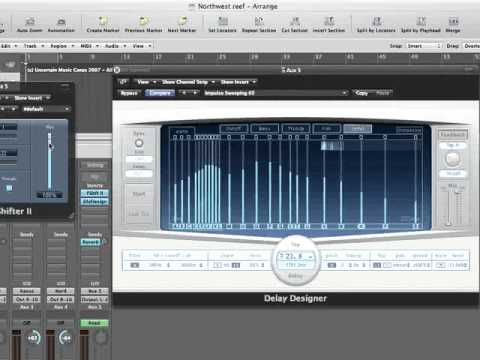This screenshot has width=480, height=360.
Task: Click the DlyDesign insert slot
Action: (95, 201)
